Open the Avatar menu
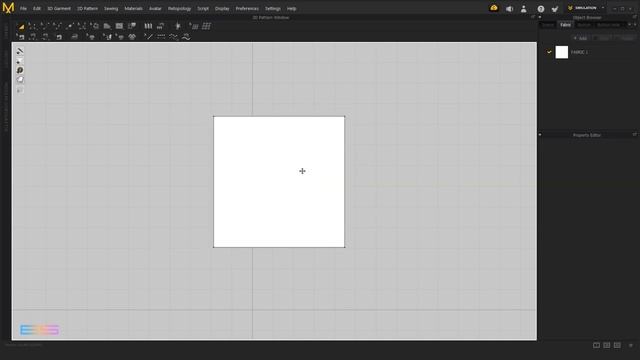The width and height of the screenshot is (640, 360). [x=155, y=9]
